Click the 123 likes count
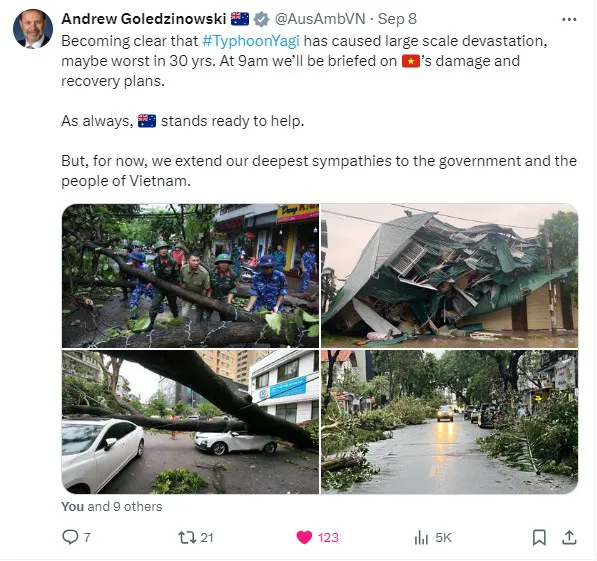The height and width of the screenshot is (561, 597). 328,537
